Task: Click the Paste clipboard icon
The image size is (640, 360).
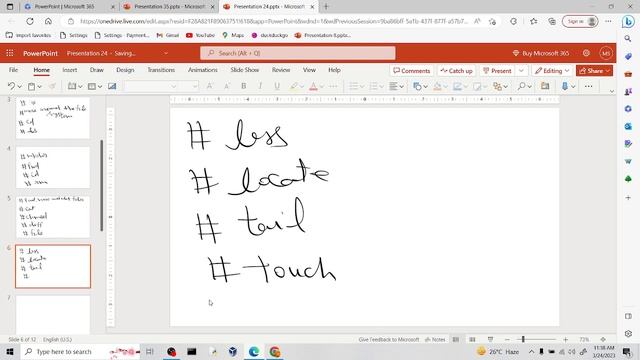Action: 31,86
